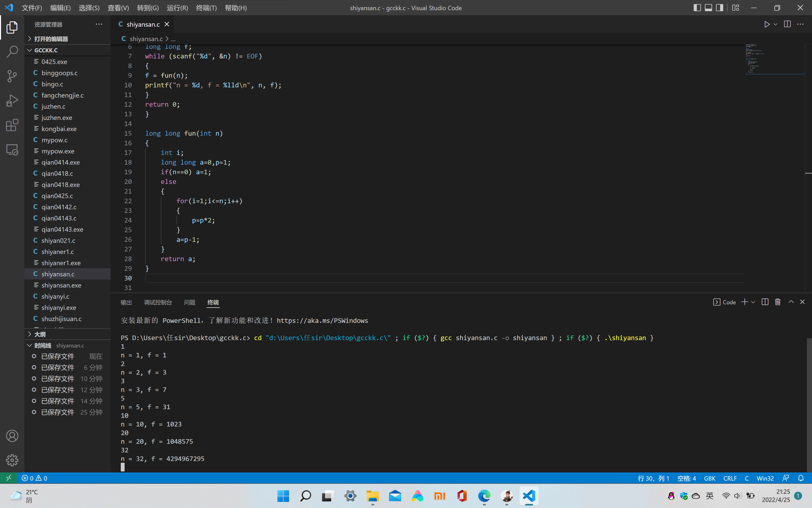Open the 运行(R) menu
The height and width of the screenshot is (508, 812).
(x=178, y=8)
